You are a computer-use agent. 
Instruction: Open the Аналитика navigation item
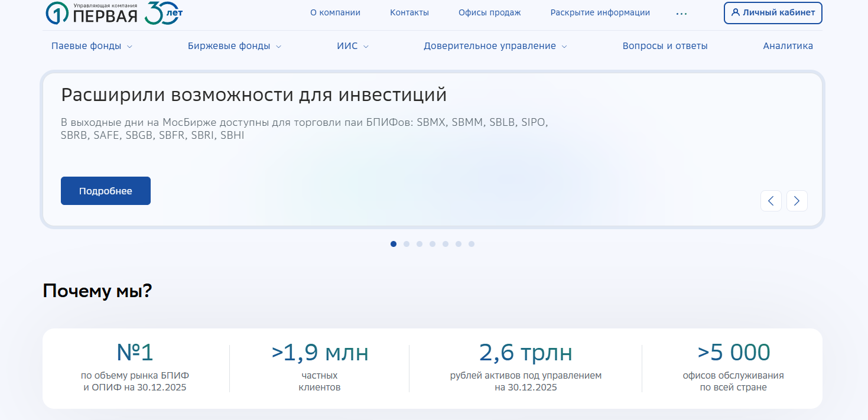(788, 45)
